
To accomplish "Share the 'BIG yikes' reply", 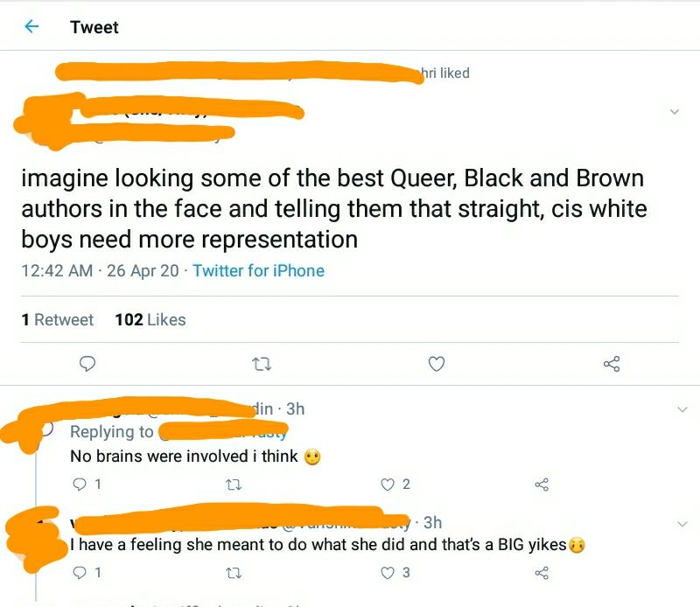I will pyautogui.click(x=542, y=573).
